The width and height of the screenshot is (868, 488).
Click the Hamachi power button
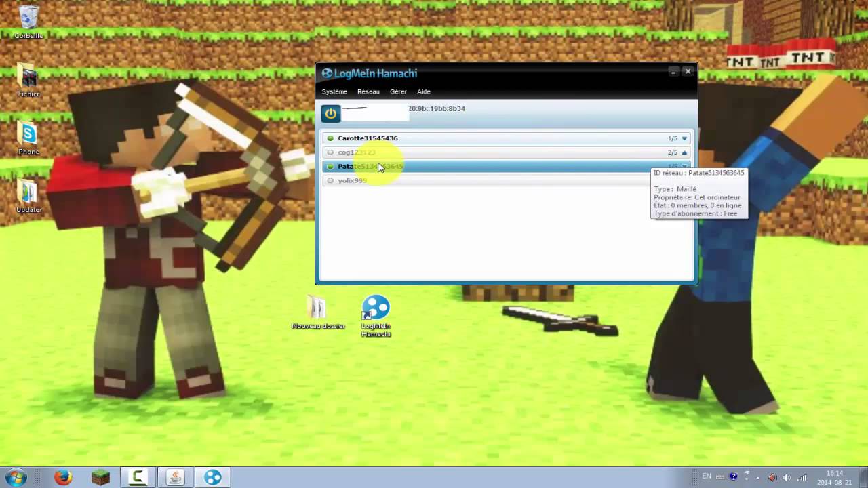click(330, 113)
